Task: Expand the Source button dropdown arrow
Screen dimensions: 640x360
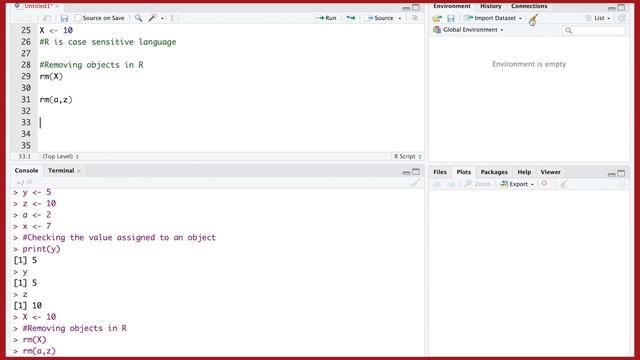Action: pos(400,18)
